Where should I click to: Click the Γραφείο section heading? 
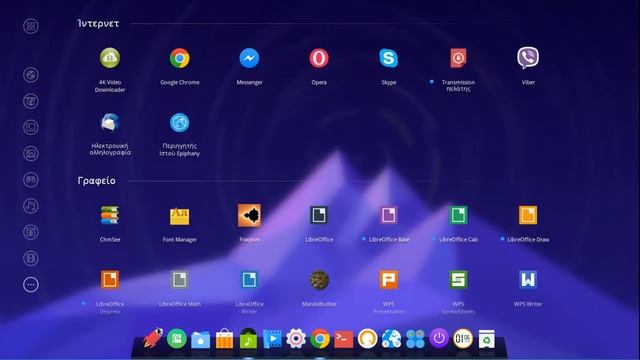pos(97,181)
